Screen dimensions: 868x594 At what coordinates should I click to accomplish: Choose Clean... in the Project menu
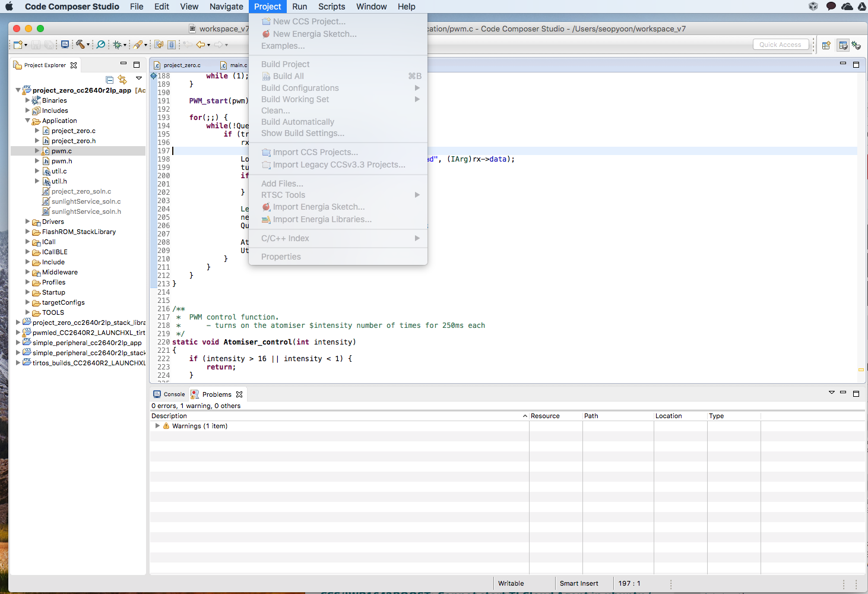coord(275,110)
